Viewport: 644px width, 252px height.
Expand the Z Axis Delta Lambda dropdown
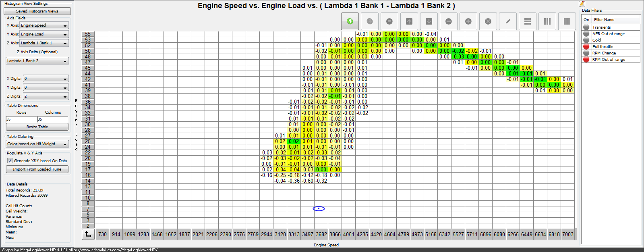pyautogui.click(x=37, y=61)
